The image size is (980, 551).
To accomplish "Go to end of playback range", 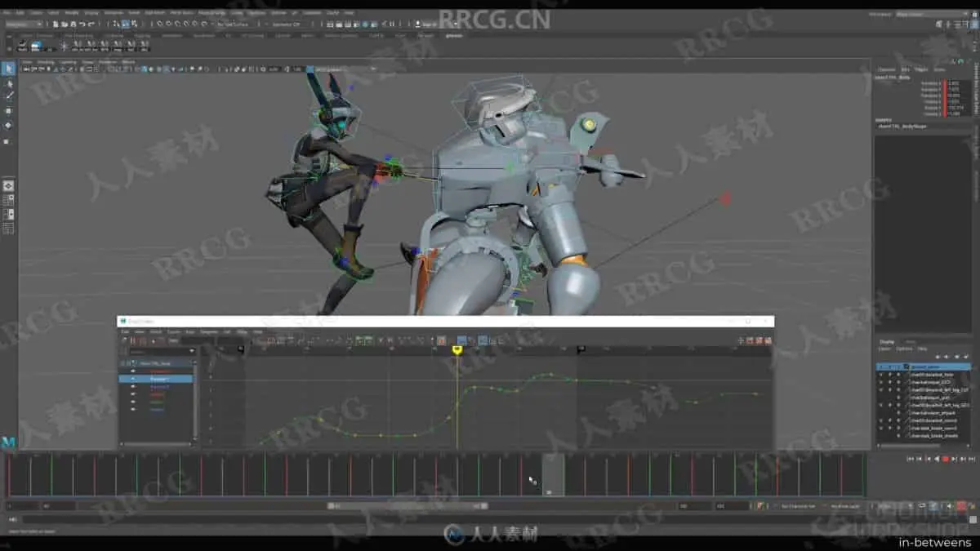I will click(972, 459).
